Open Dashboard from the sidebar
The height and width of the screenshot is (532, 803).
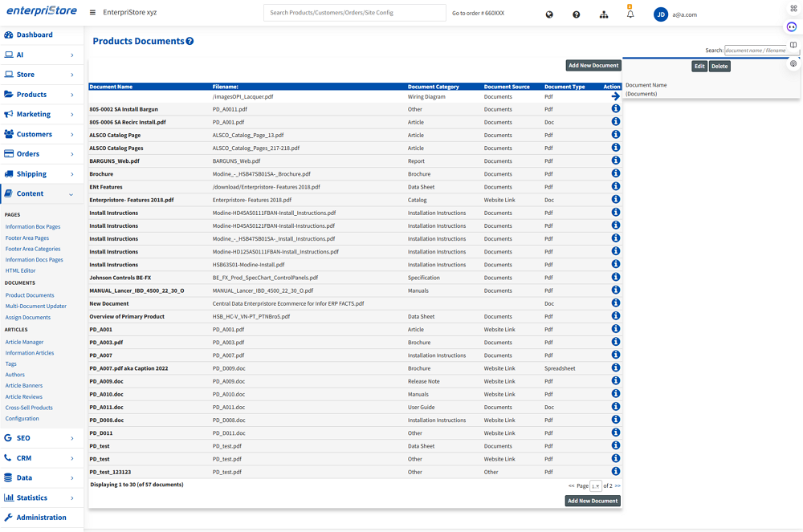34,35
